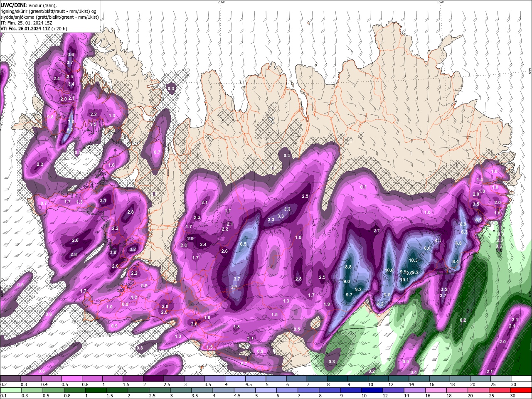Pick the deep blue lower swatch labeled 10
Viewport: 532px width, 399px height.
coord(372,390)
